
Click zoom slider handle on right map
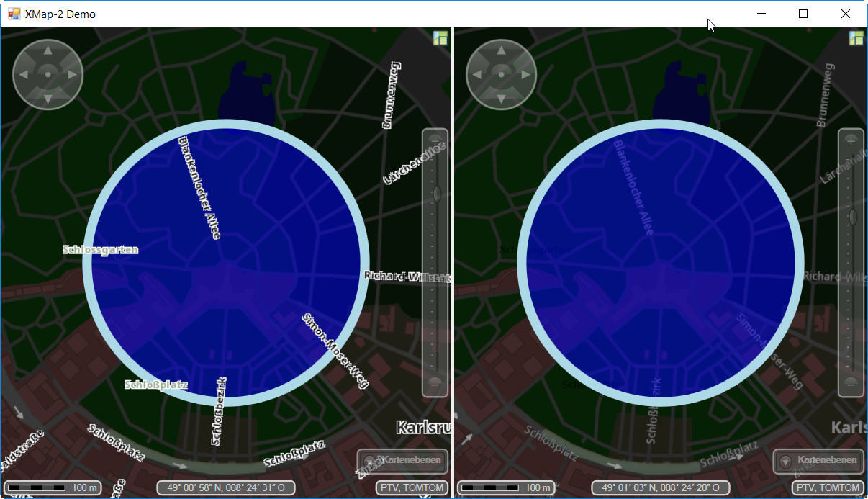[x=853, y=217]
